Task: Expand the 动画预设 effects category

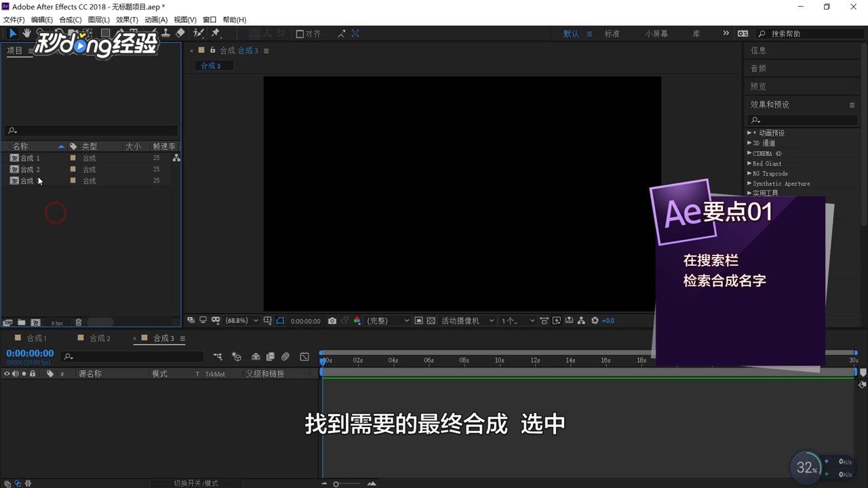Action: click(x=749, y=133)
